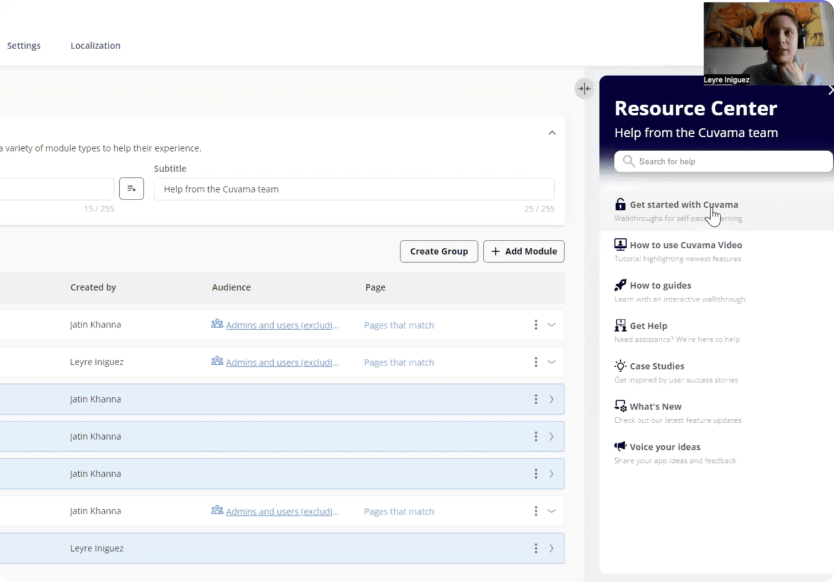Click the rocket icon for How to guides
The width and height of the screenshot is (834, 582).
(620, 285)
